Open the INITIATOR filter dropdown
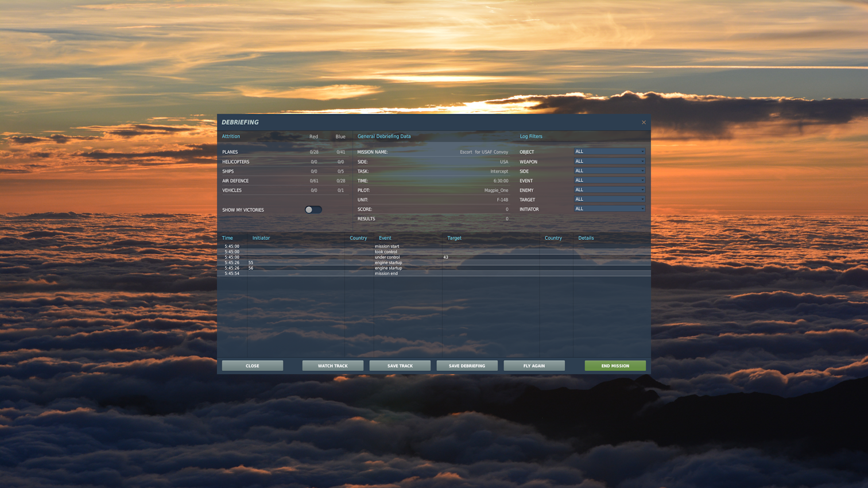This screenshot has height=488, width=868. pos(610,209)
